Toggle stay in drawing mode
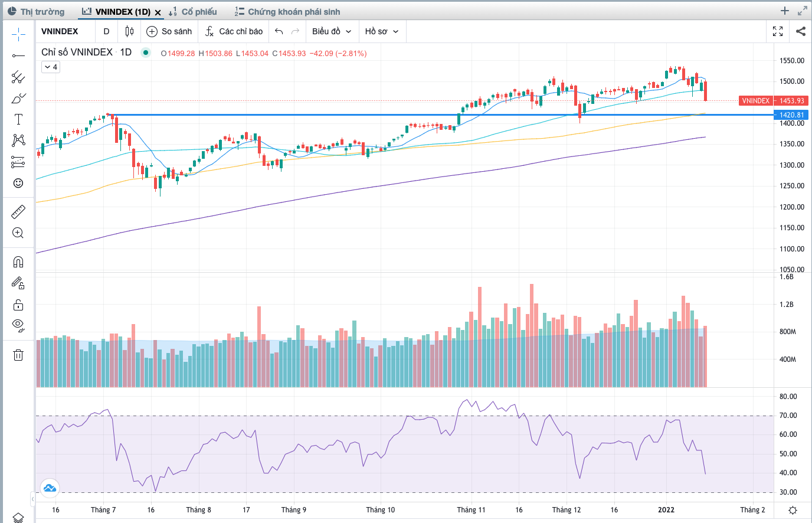The width and height of the screenshot is (812, 523). pos(18,283)
